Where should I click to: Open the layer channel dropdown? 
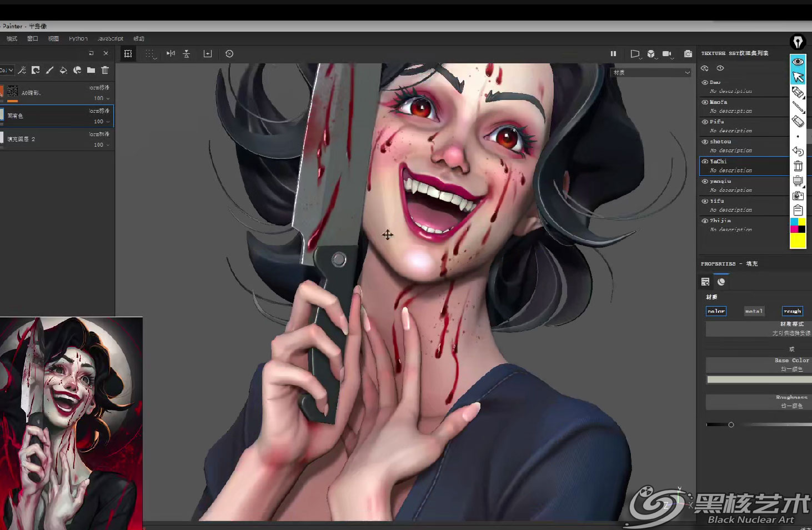pos(7,70)
